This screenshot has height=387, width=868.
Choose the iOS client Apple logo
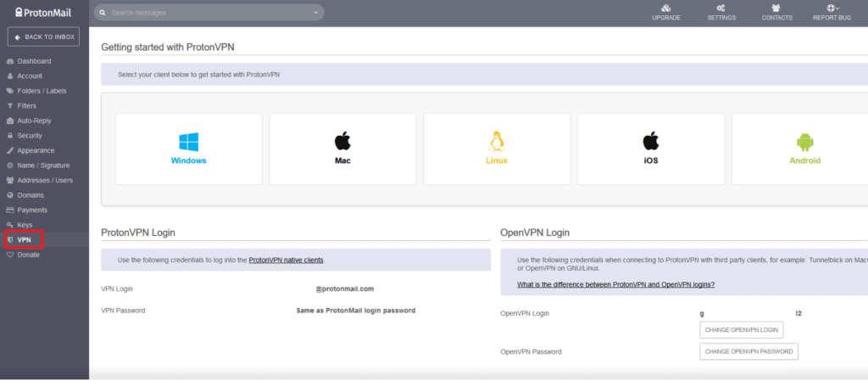click(x=650, y=141)
